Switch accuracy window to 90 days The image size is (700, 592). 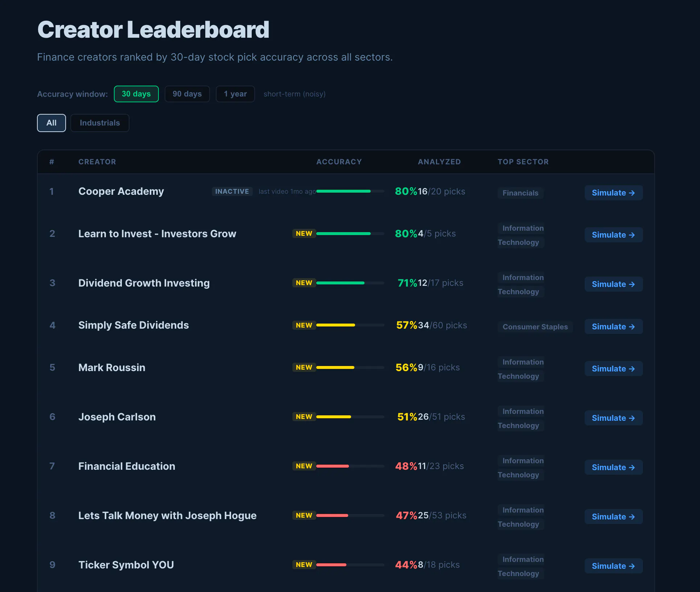(187, 94)
